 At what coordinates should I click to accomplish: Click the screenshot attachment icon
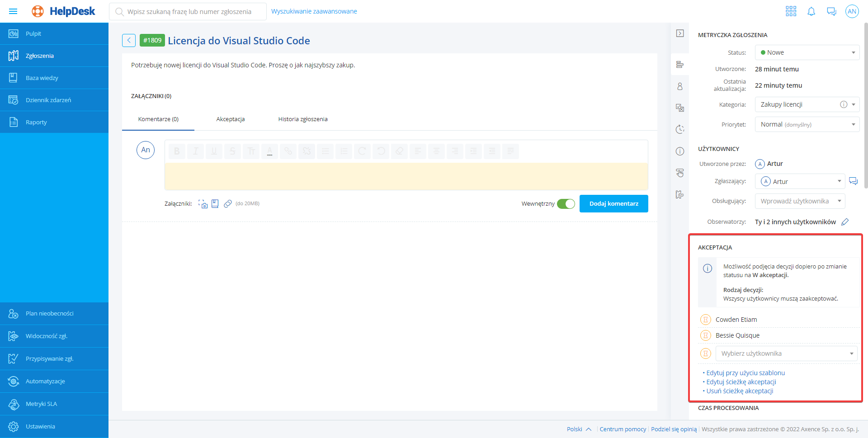coord(203,204)
